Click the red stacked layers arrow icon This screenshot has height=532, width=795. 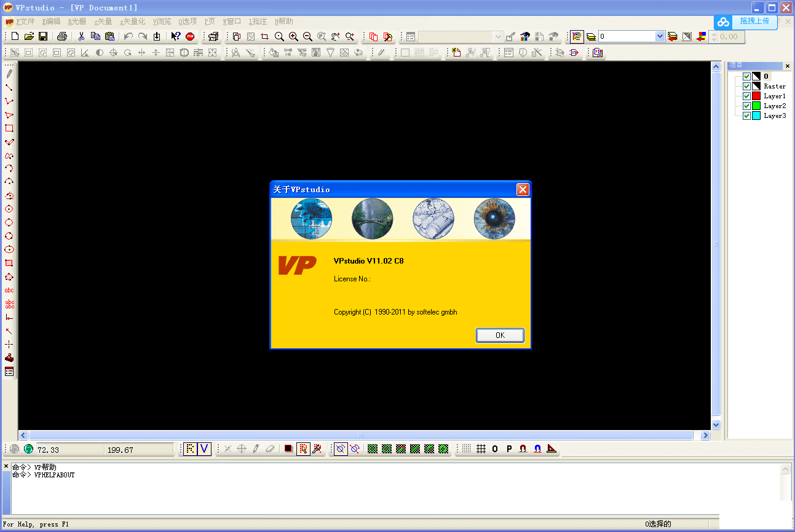[673, 37]
